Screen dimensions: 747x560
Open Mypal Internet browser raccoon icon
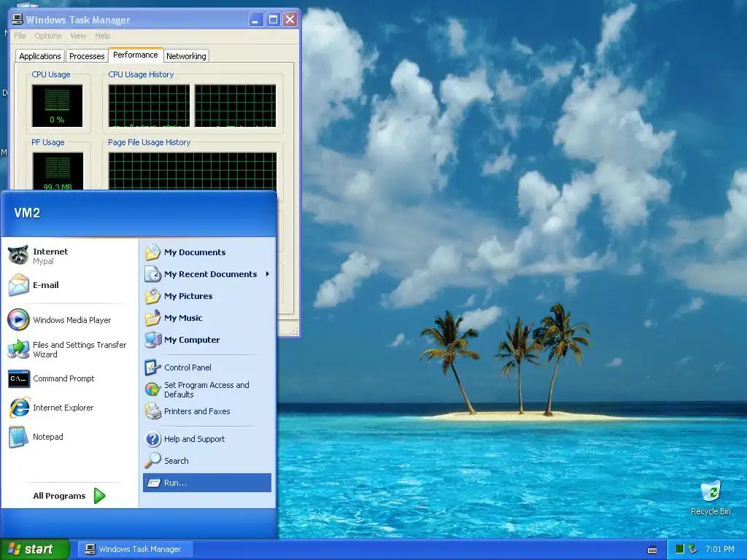tap(18, 256)
